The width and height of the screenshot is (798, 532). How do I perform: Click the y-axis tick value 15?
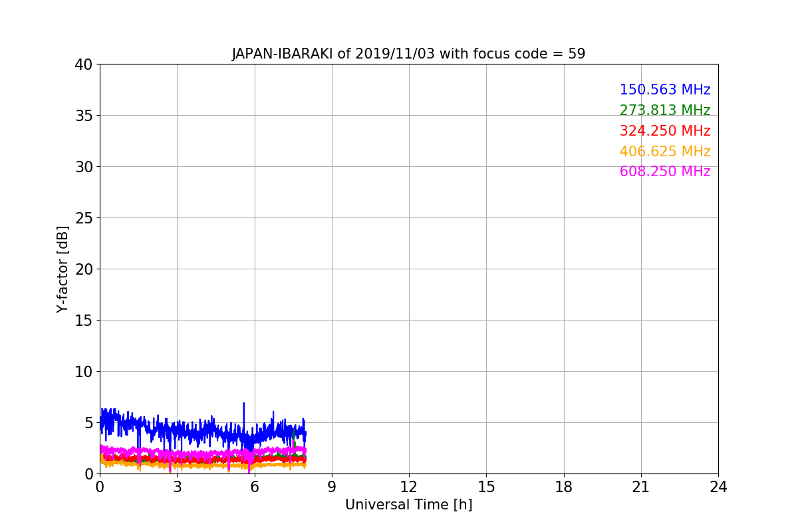(84, 321)
